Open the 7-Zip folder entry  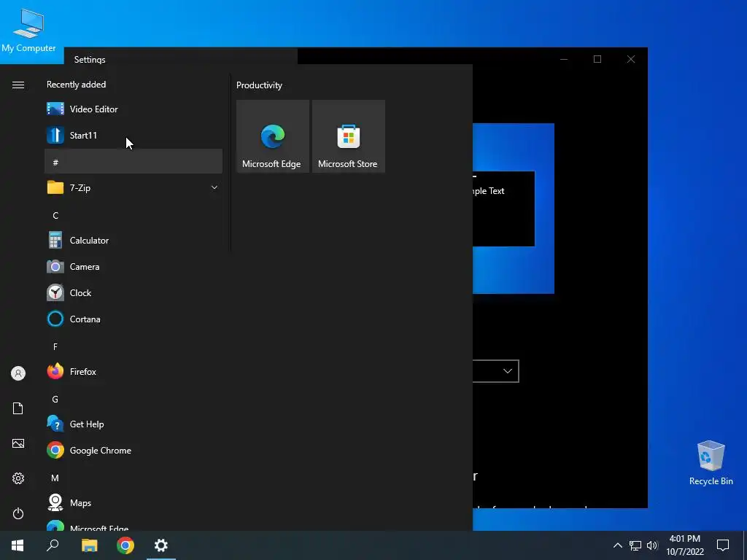tap(133, 187)
